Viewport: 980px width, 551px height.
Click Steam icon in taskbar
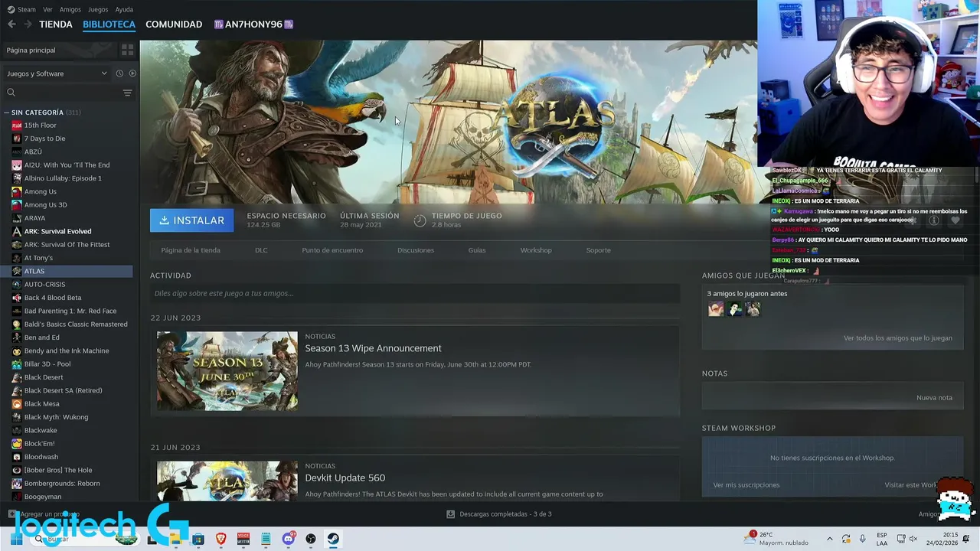333,539
